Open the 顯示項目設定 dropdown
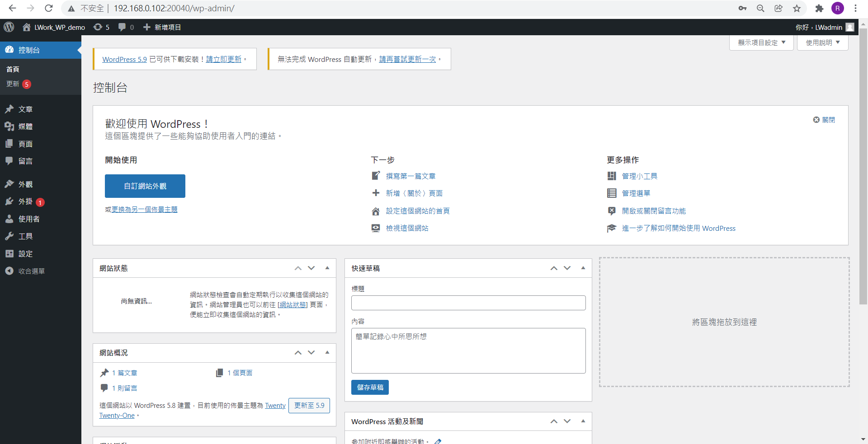Image resolution: width=868 pixels, height=444 pixels. pyautogui.click(x=761, y=42)
